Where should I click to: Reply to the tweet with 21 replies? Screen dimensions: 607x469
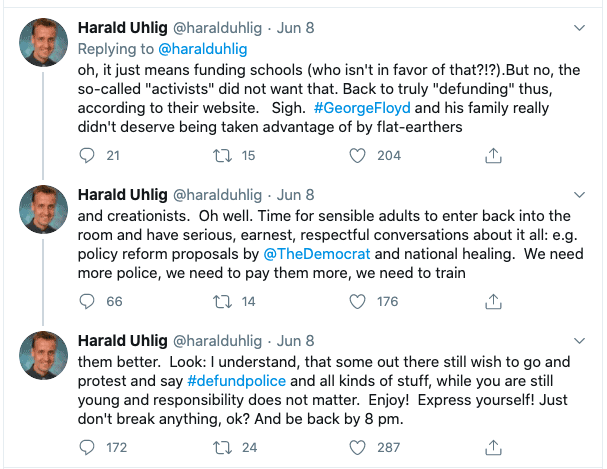(x=86, y=155)
